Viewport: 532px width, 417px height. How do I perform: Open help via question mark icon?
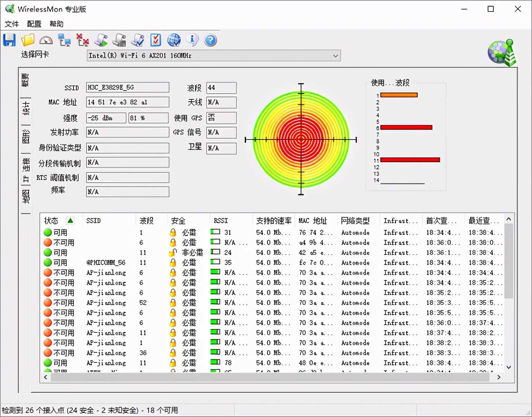tap(210, 40)
